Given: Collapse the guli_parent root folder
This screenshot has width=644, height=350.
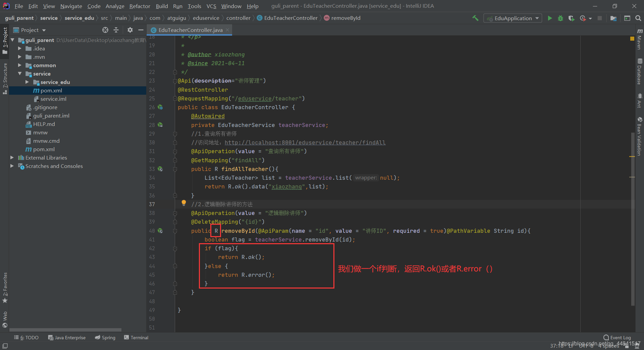Looking at the screenshot, I should (12, 40).
